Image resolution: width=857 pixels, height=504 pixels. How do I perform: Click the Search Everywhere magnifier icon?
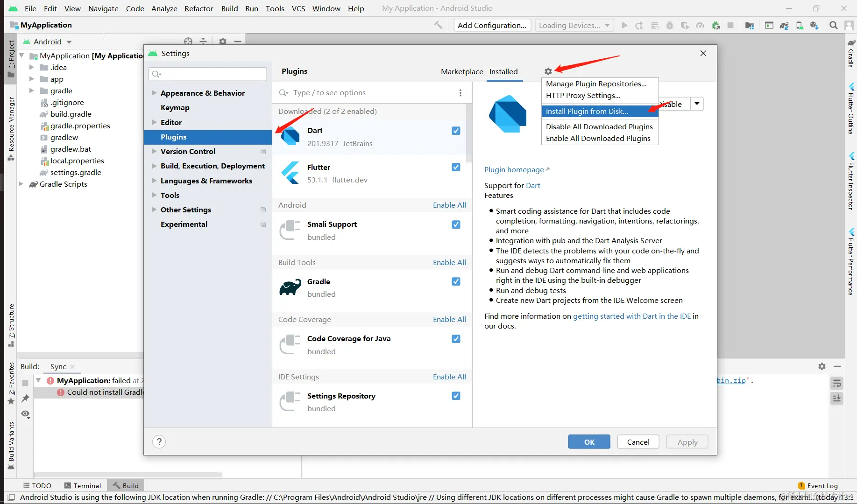(834, 25)
